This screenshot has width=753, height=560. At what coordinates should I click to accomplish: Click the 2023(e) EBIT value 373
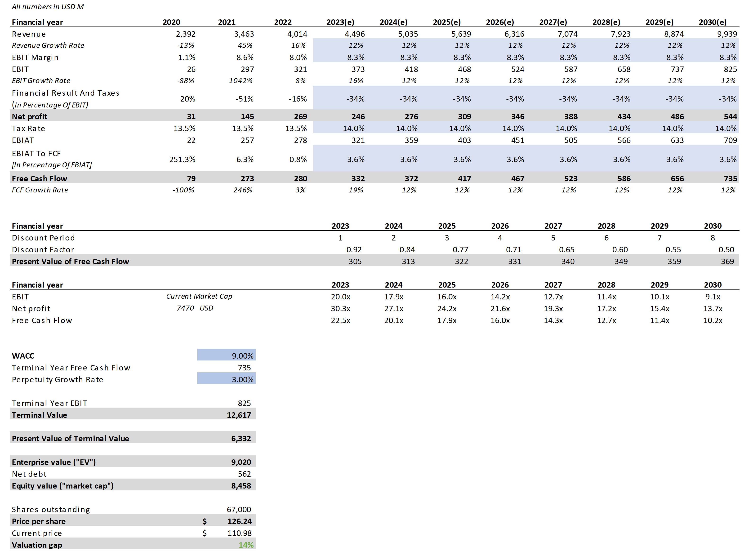pyautogui.click(x=358, y=69)
